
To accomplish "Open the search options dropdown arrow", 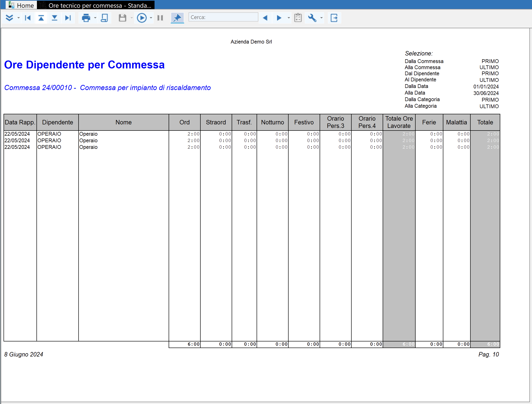I will tap(289, 18).
